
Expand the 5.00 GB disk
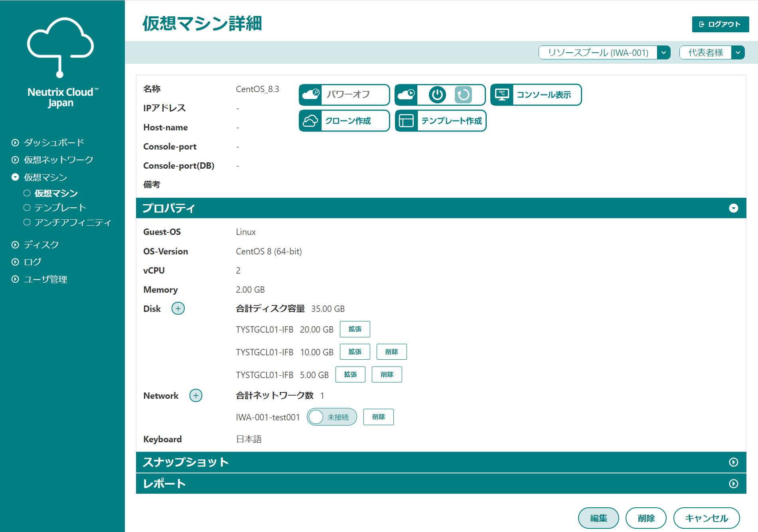click(350, 374)
